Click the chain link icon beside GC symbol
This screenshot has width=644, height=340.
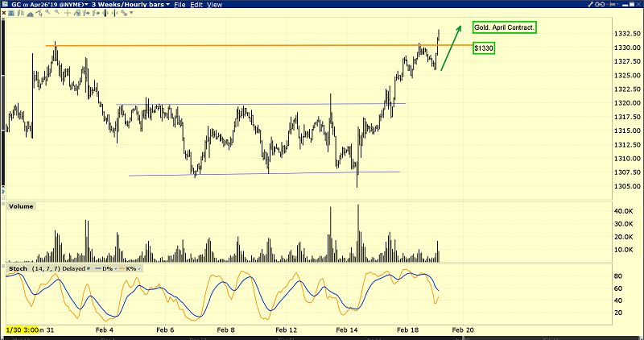[x=24, y=5]
